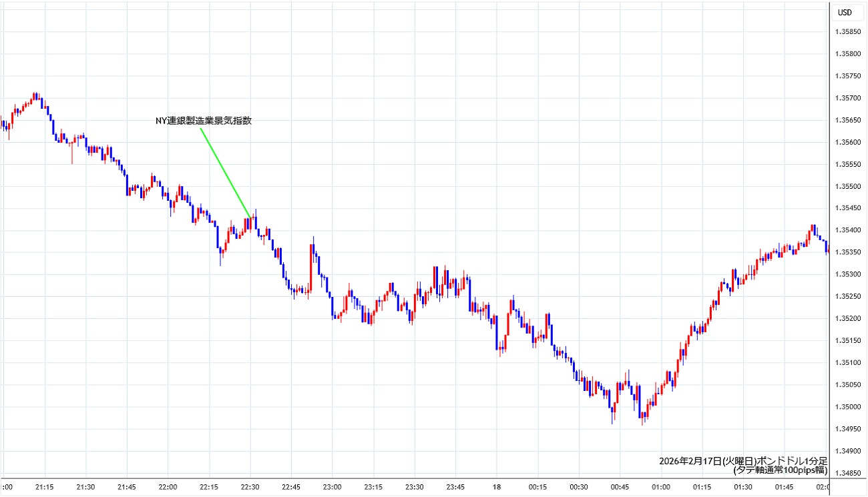Image resolution: width=868 pixels, height=497 pixels.
Task: Click the 01:45 time axis label
Action: [785, 487]
